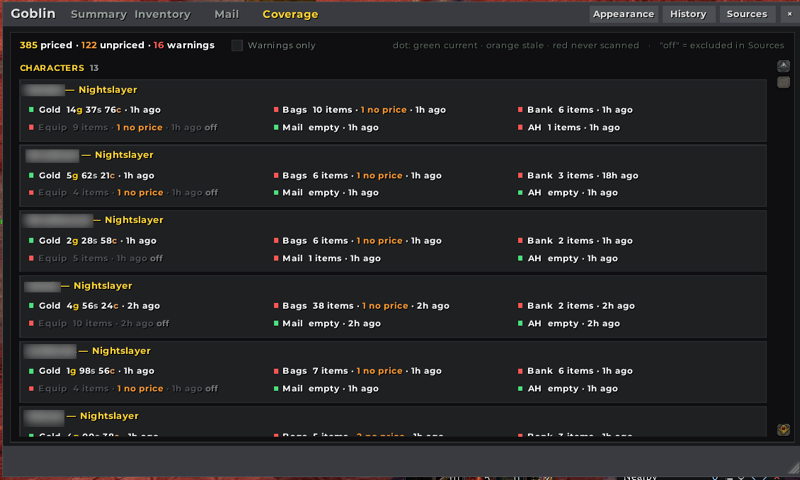Image resolution: width=800 pixels, height=480 pixels.
Task: Click the scroll up arrow
Action: pos(783,66)
